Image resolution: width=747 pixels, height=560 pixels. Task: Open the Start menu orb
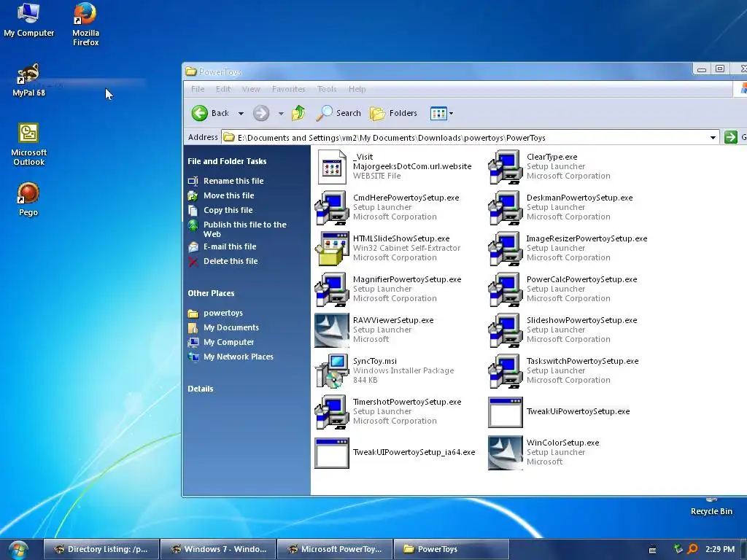pos(18,550)
